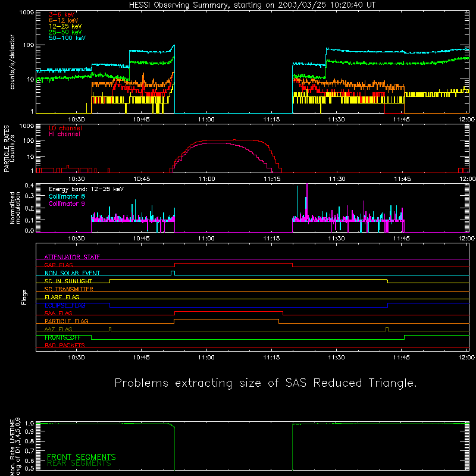
Task: Click the green '25-50 keV' legend entry
Action: [65, 32]
